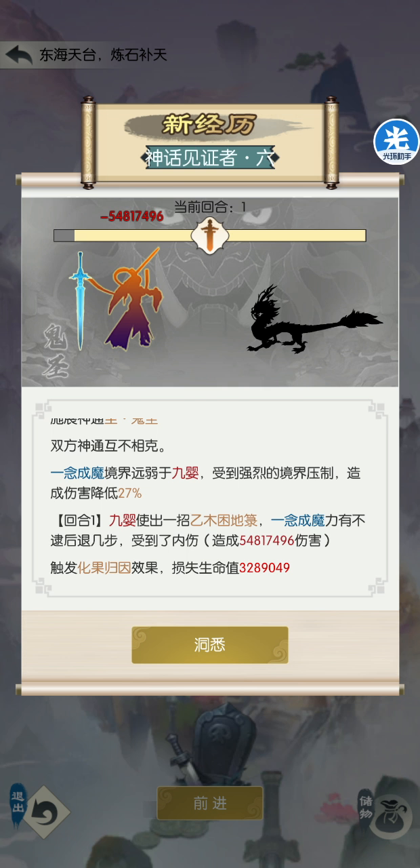Tap the red -54817496 damage number
This screenshot has height=868, width=420.
pos(131,216)
